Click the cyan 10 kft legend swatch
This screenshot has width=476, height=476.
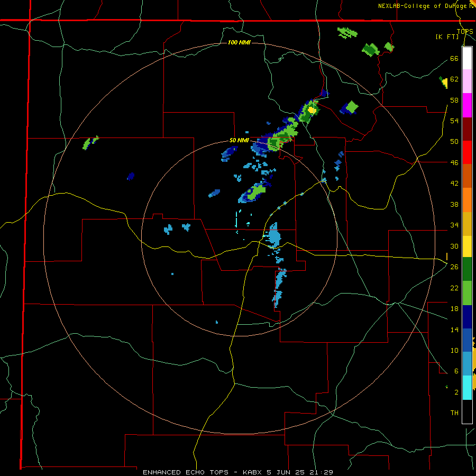coord(467,388)
